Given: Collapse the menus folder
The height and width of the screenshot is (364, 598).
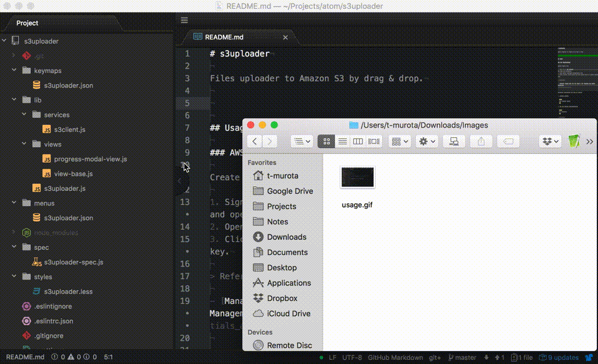Looking at the screenshot, I should 14,203.
